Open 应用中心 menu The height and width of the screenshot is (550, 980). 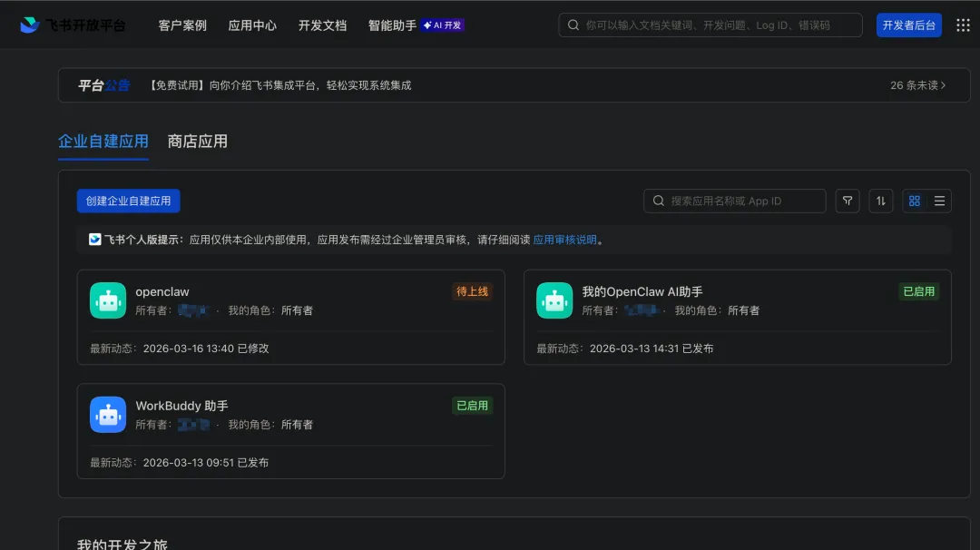tap(252, 25)
